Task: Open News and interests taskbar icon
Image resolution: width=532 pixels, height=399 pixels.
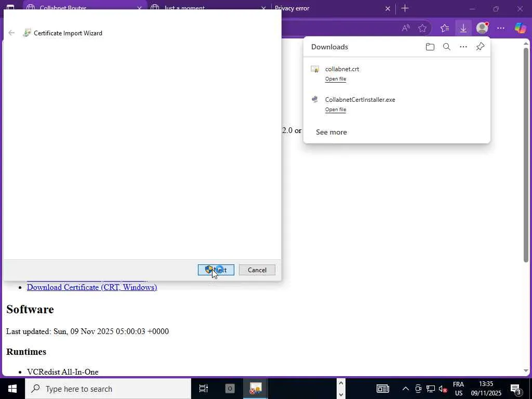Action: 383,389
